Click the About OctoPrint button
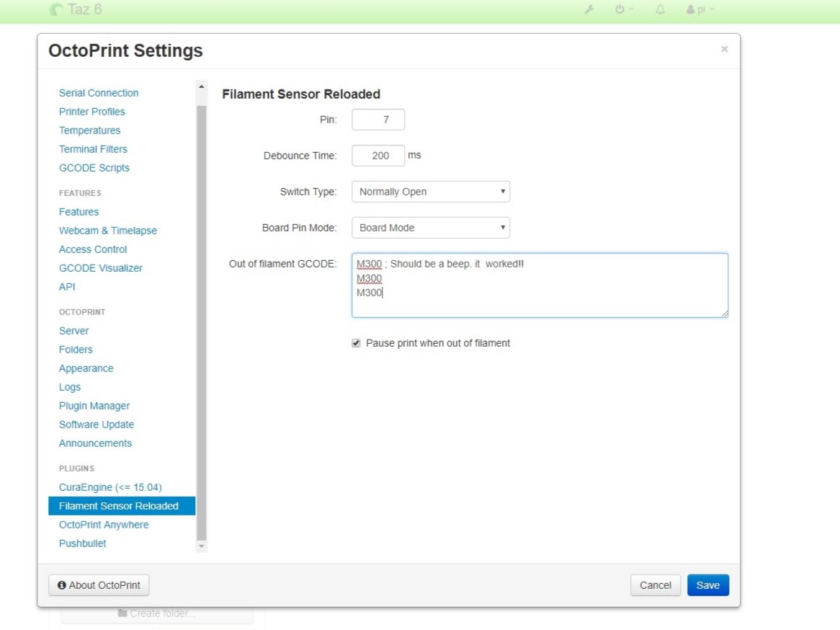 [x=99, y=585]
